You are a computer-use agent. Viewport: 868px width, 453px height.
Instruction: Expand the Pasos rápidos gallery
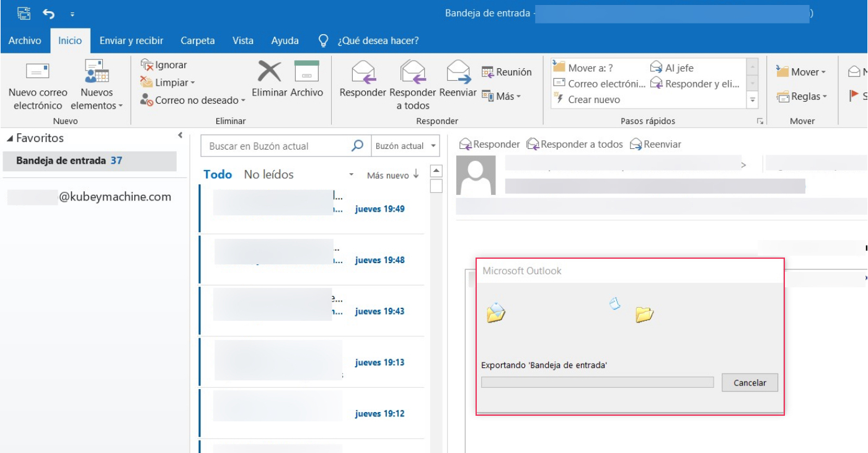[x=753, y=99]
